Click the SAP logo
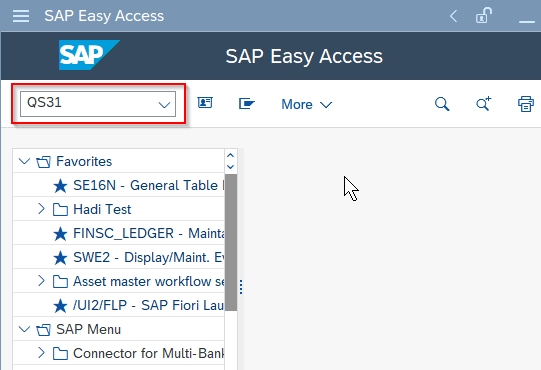The height and width of the screenshot is (370, 541). pos(89,55)
